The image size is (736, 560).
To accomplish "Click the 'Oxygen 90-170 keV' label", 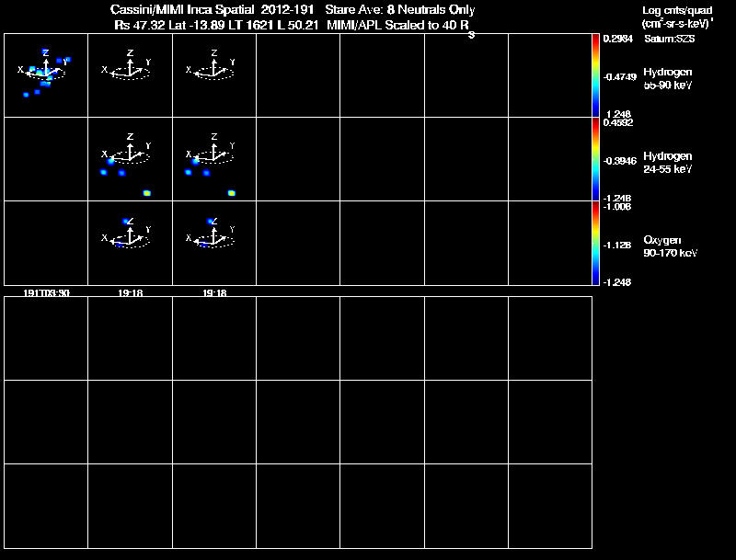I will 670,246.
